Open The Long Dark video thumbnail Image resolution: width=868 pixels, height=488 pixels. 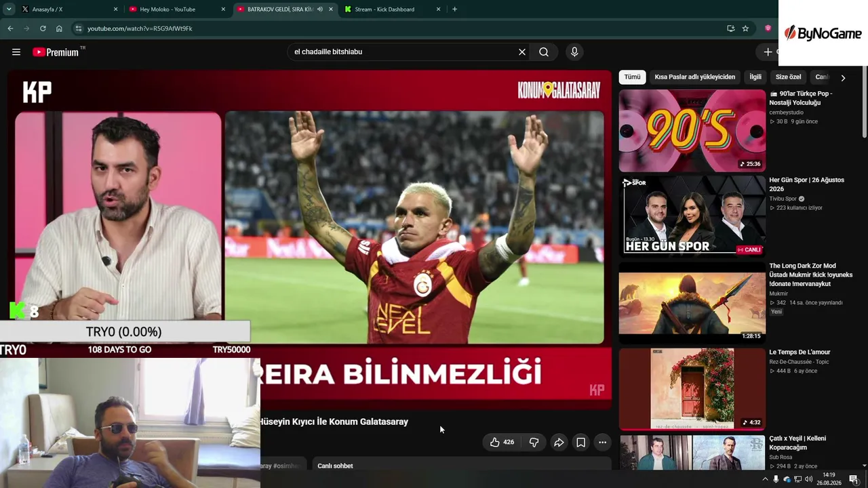(x=692, y=303)
